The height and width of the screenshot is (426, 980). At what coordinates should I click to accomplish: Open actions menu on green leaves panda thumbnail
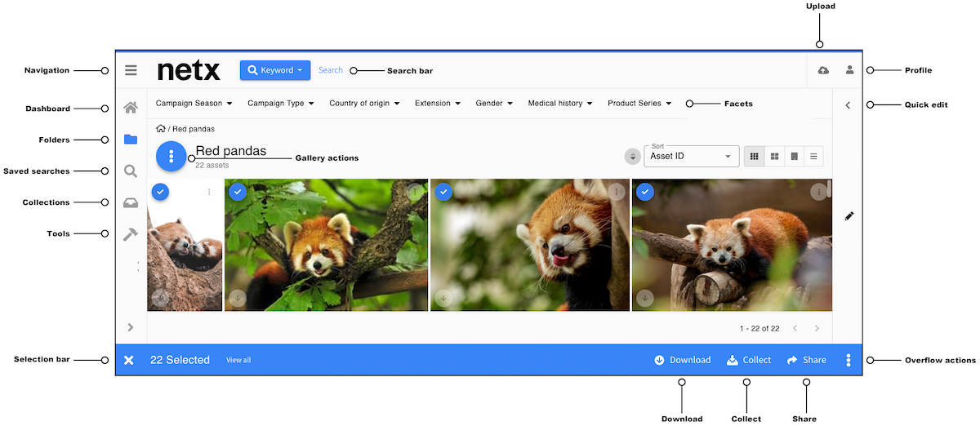click(415, 192)
